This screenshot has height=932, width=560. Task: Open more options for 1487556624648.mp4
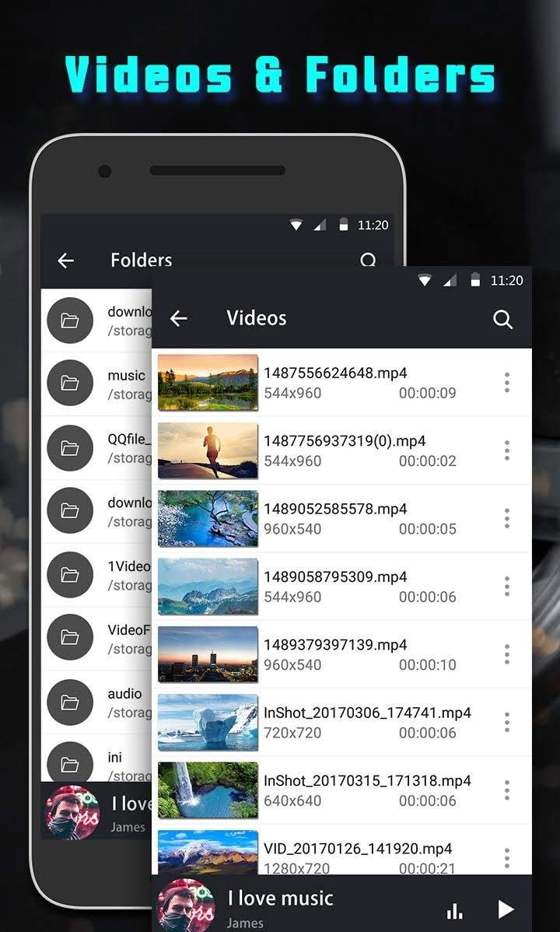(x=506, y=382)
